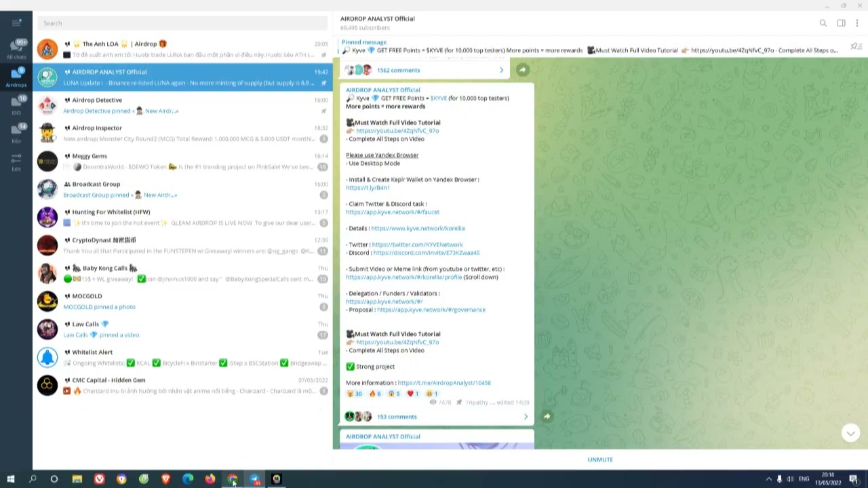Open the Baby Kong Calls chat
The width and height of the screenshot is (868, 488).
(x=182, y=273)
